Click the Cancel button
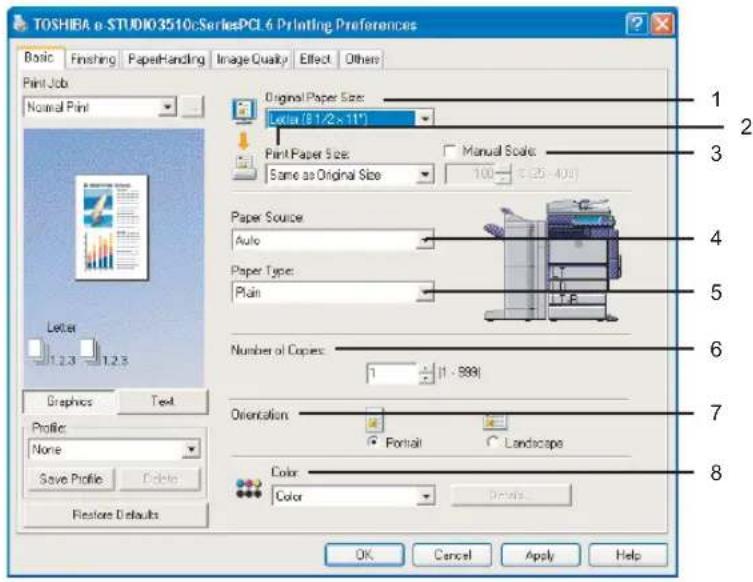 pos(452,555)
